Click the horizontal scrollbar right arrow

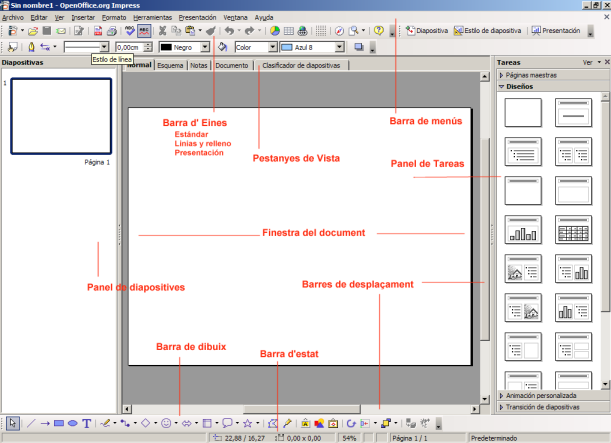coord(474,409)
